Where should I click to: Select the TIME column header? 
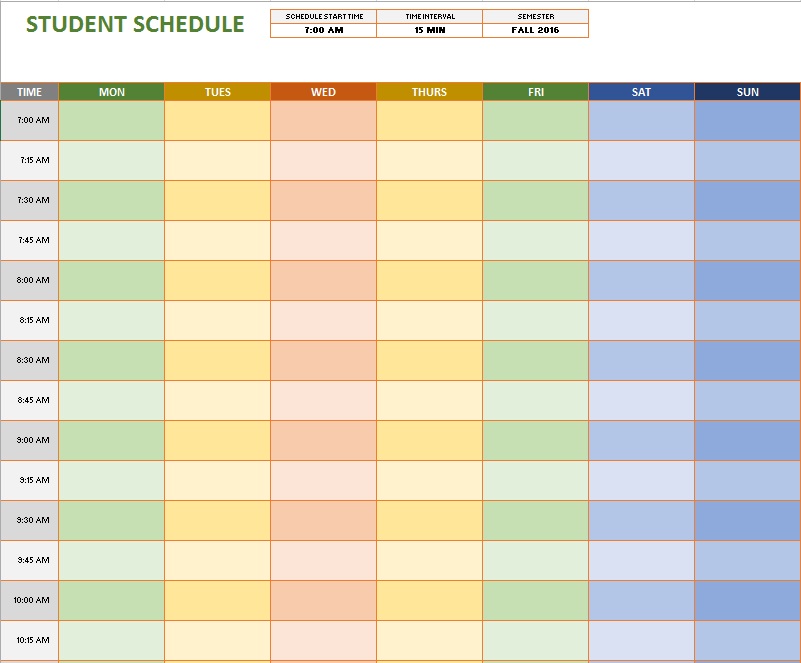pyautogui.click(x=30, y=92)
